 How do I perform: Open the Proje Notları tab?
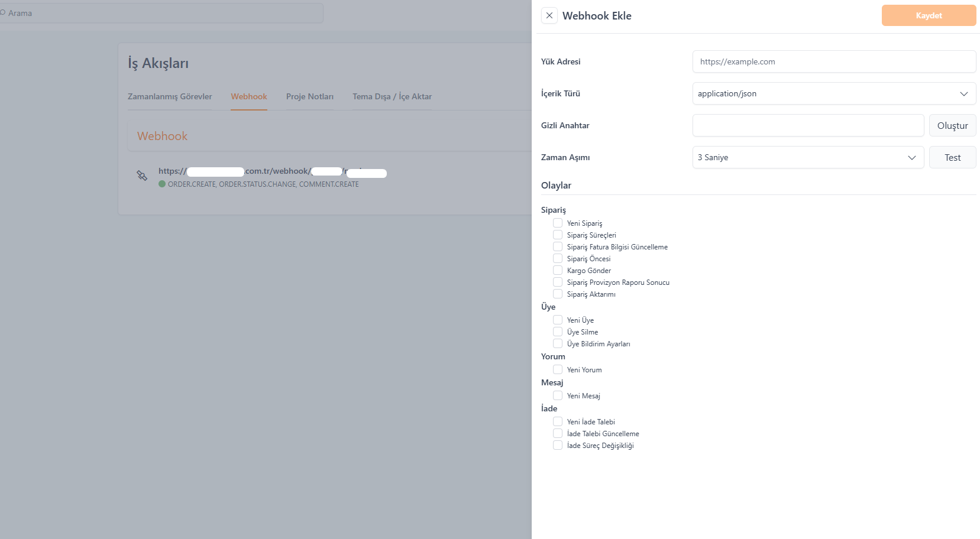pyautogui.click(x=309, y=96)
